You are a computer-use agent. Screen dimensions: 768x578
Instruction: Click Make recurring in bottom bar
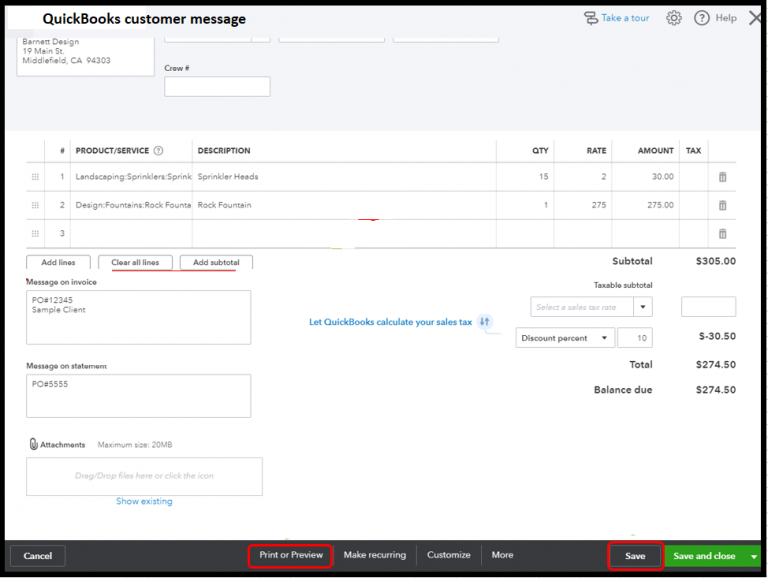pos(375,555)
